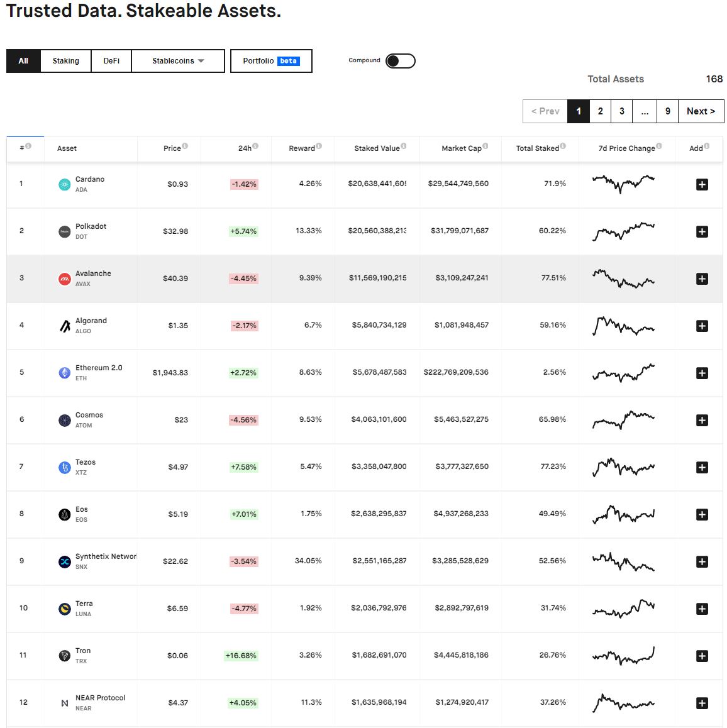Sort table by 24h column header
Viewport: 727px width, 728px height.
(245, 148)
